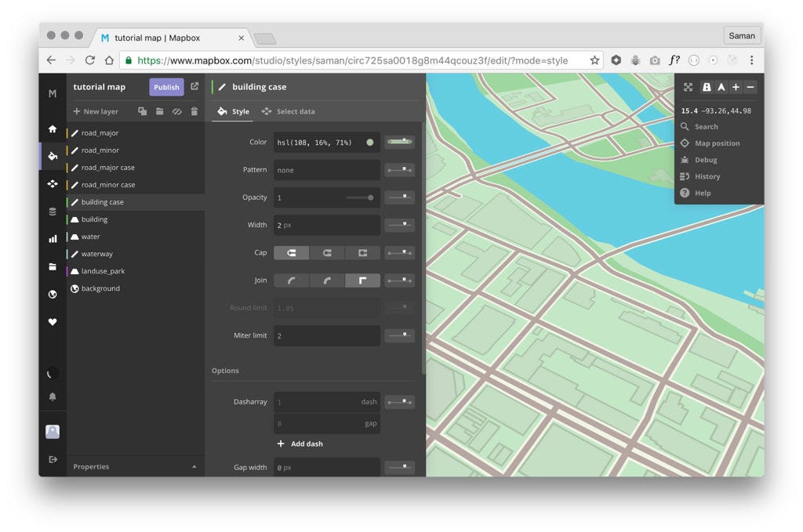Publish the tutorial map
The image size is (803, 532).
click(165, 87)
